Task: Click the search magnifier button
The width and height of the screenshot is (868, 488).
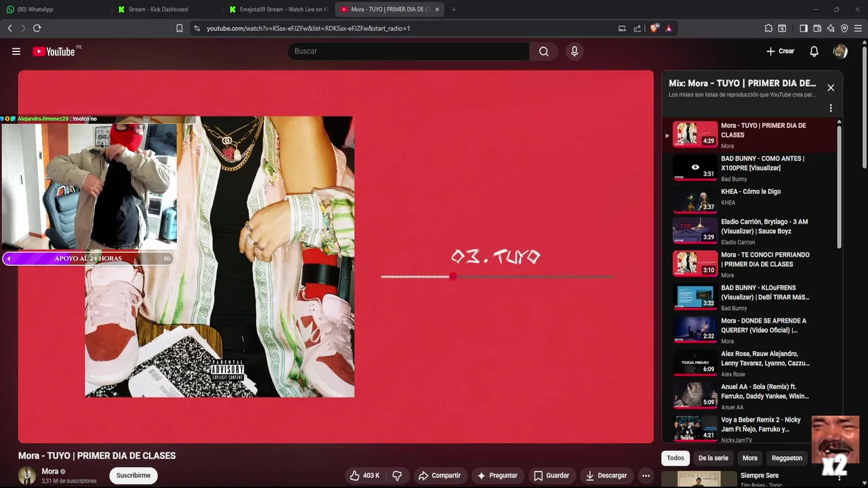Action: tap(544, 52)
